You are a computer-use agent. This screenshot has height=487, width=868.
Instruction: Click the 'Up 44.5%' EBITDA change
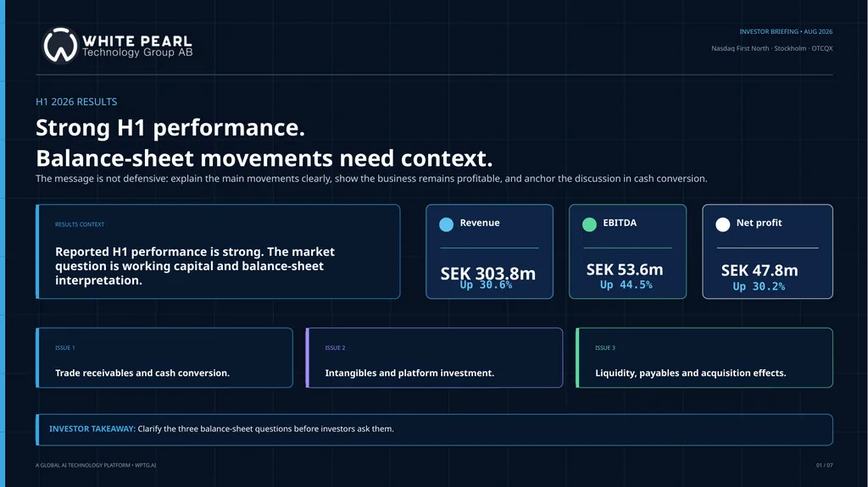(x=626, y=285)
